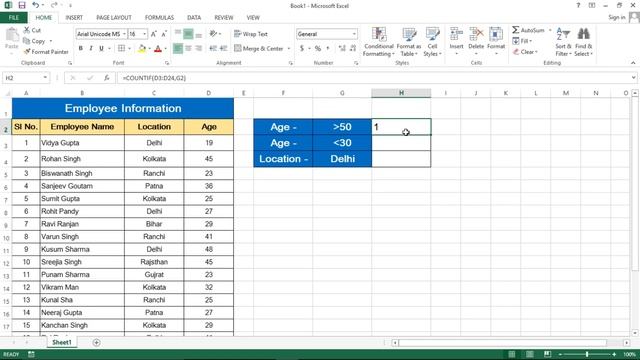
Task: Open Find & Select binoculars menu
Action: pos(583,42)
